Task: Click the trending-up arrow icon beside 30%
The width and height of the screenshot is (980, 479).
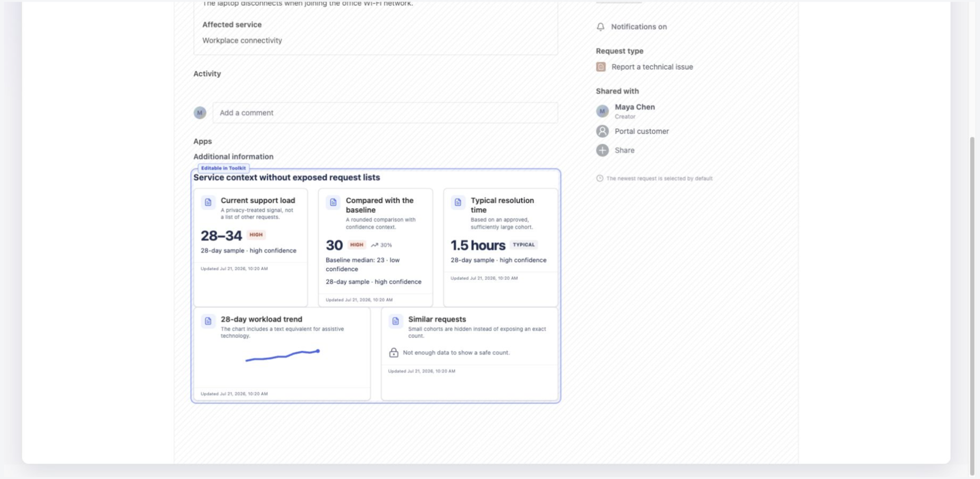Action: coord(374,245)
